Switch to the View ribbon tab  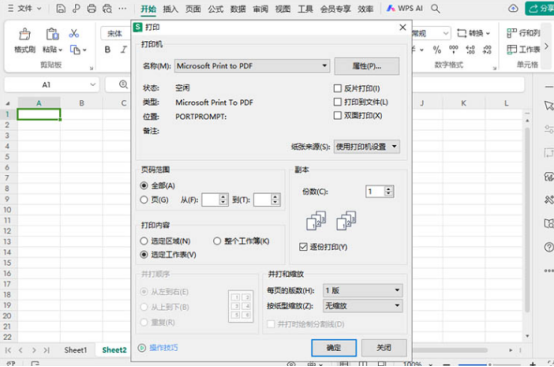283,9
